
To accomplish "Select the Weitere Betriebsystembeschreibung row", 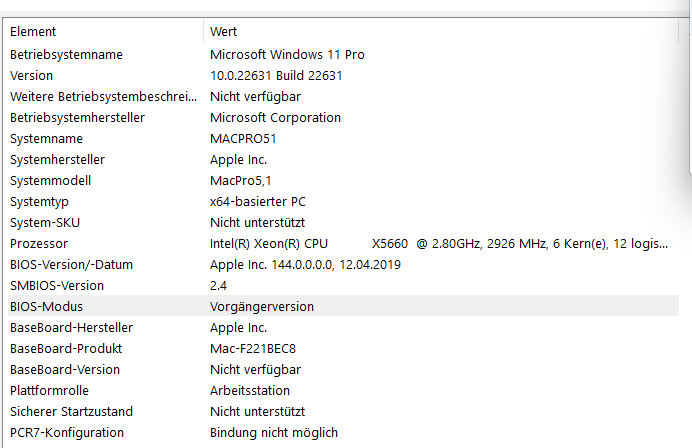I will click(x=343, y=96).
